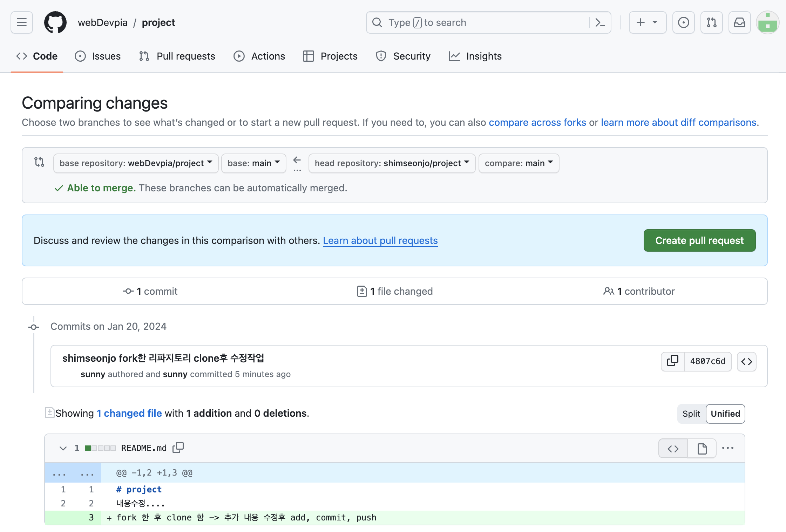Switch diff view to Split

click(x=691, y=414)
